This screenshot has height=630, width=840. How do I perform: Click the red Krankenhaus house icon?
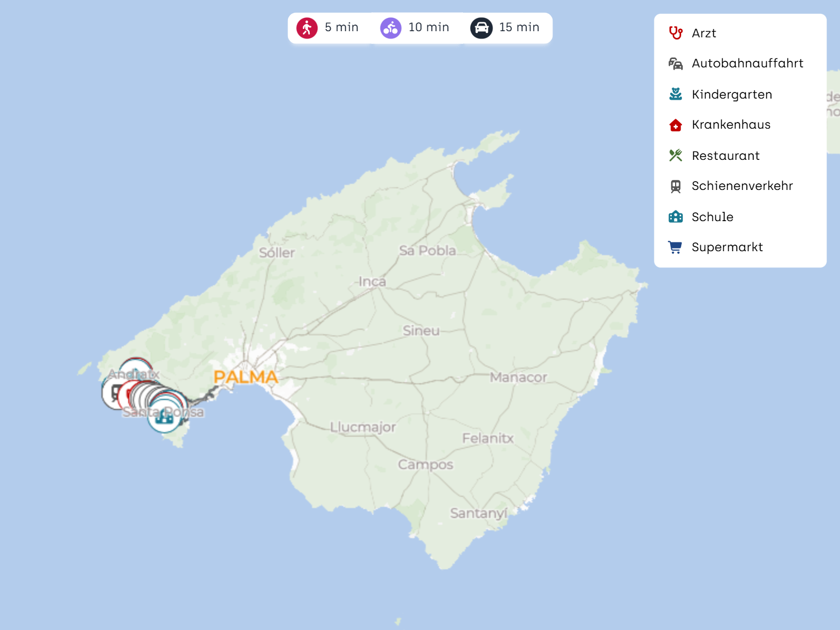[x=676, y=125]
